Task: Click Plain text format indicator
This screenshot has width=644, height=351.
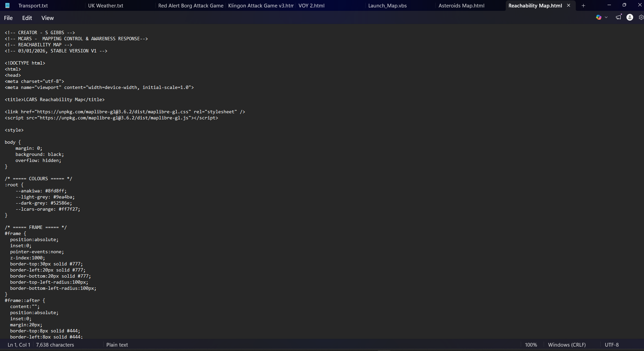Action: point(117,345)
